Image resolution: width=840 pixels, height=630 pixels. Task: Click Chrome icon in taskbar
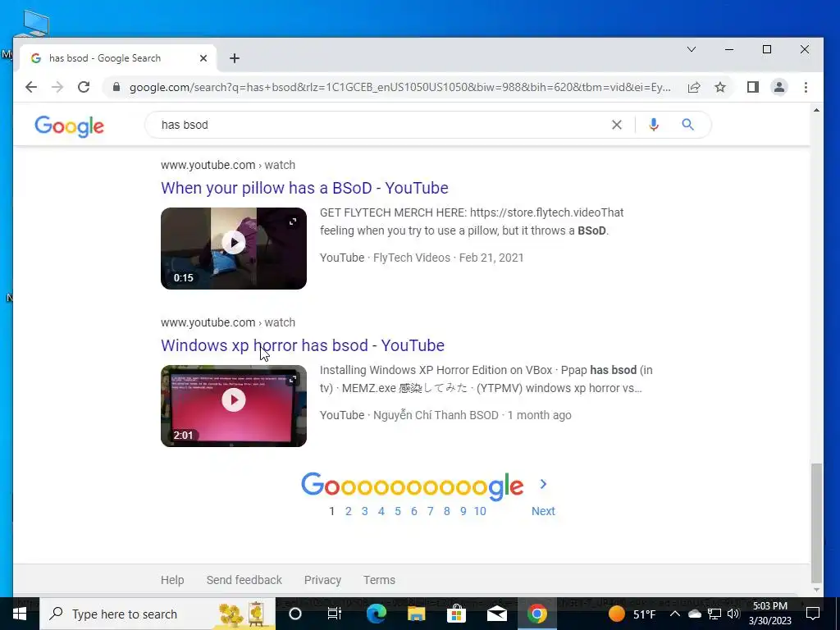536,614
